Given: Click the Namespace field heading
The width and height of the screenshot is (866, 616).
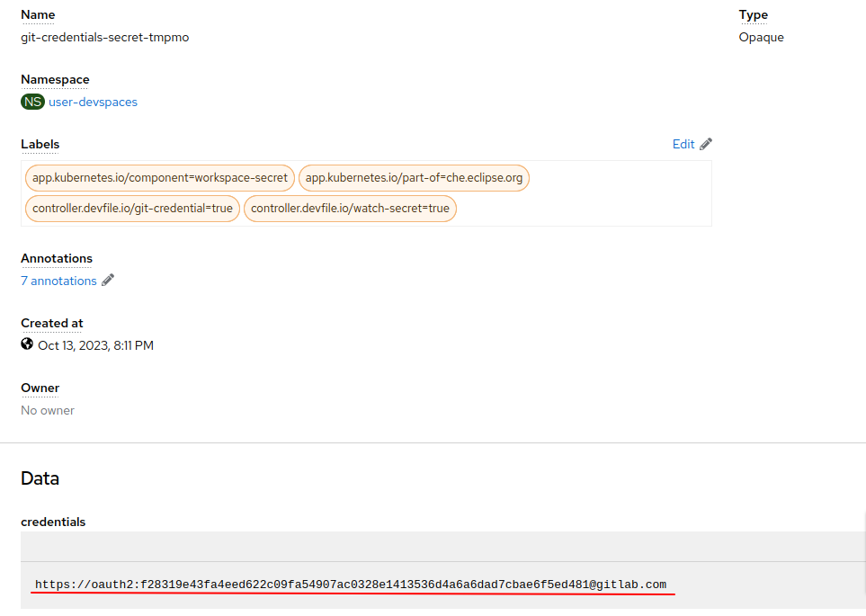Looking at the screenshot, I should [x=55, y=79].
